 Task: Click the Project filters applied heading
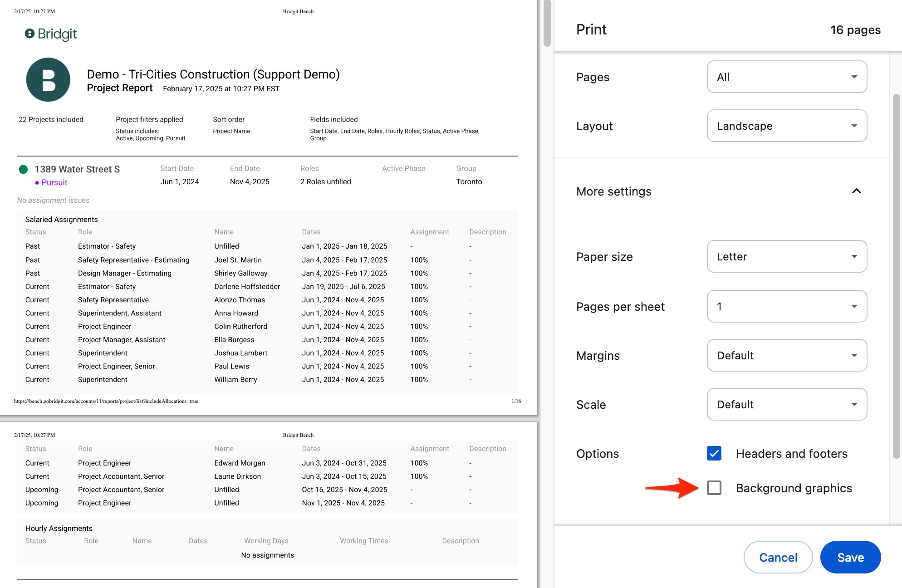[149, 119]
